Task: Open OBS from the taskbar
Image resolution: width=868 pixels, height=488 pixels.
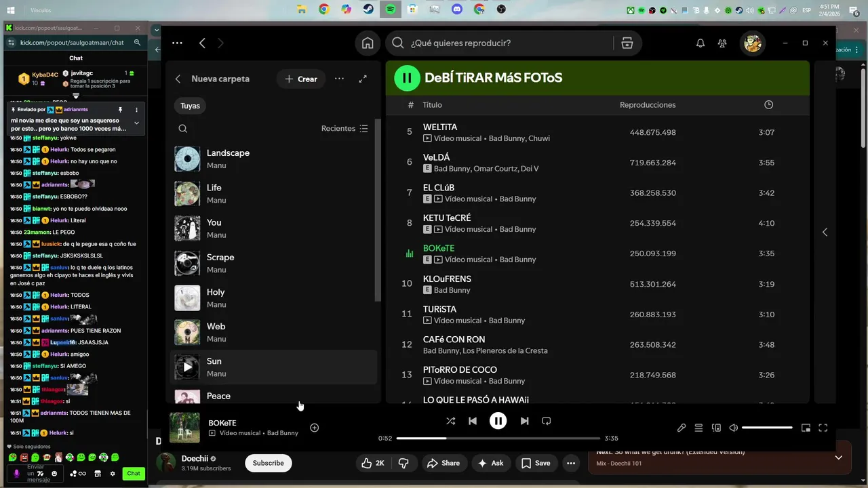Action: (501, 9)
